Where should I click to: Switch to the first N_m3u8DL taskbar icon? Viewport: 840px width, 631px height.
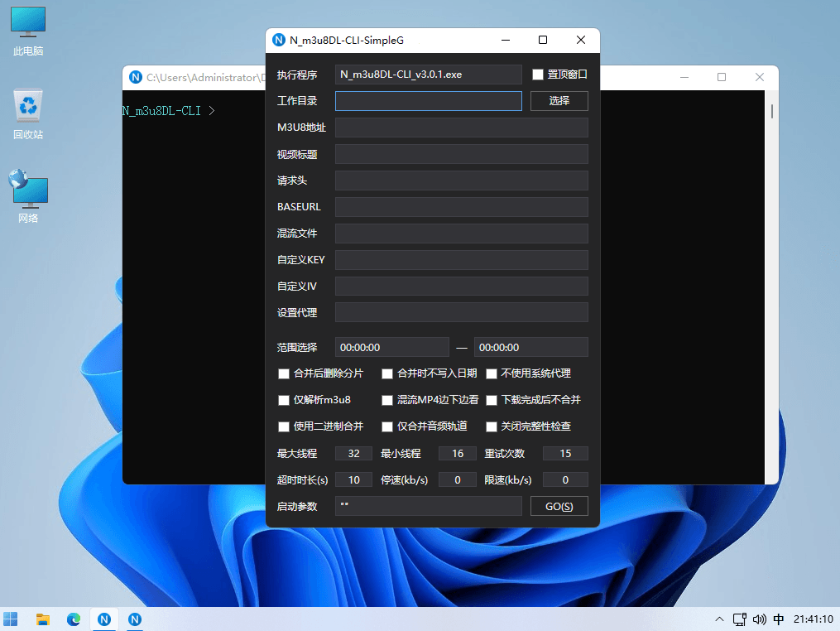pyautogui.click(x=104, y=619)
